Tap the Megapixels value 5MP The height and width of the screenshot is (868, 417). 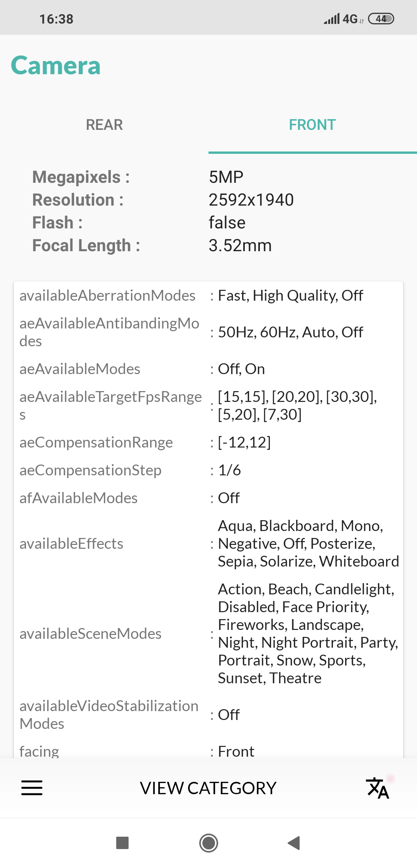tap(226, 177)
